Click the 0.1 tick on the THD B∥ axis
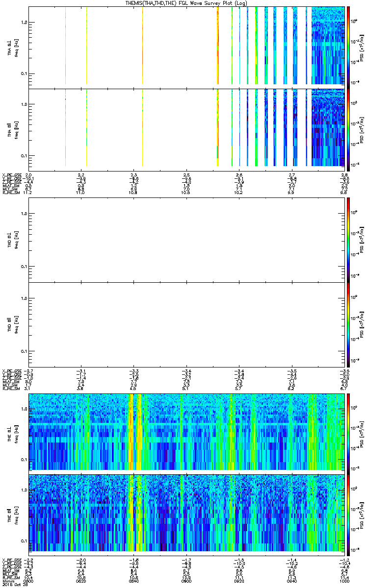The height and width of the screenshot is (588, 368). (x=24, y=352)
